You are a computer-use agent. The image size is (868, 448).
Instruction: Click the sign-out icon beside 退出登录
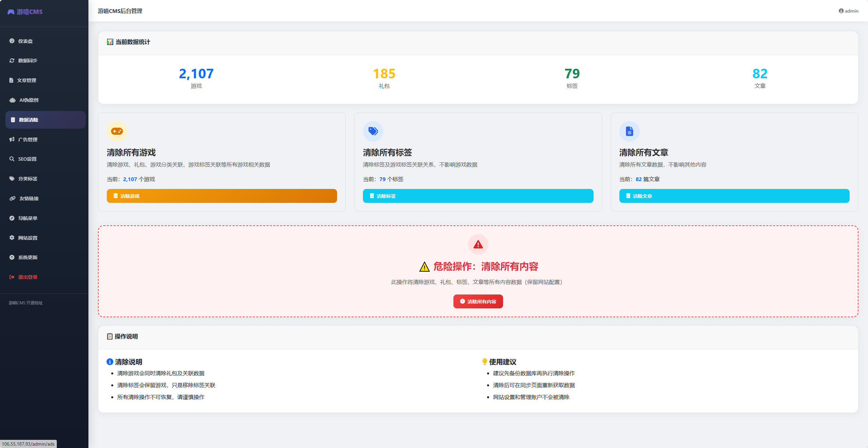click(x=12, y=277)
